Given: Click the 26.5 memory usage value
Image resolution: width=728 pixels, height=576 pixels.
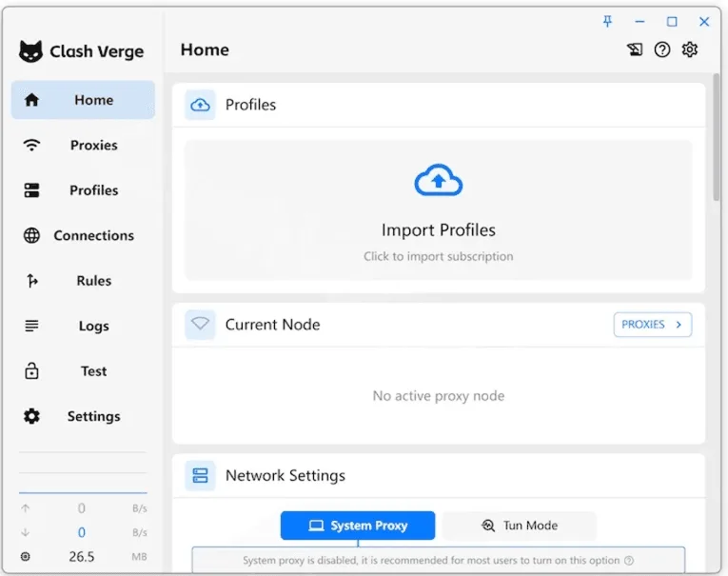Looking at the screenshot, I should coord(82,557).
